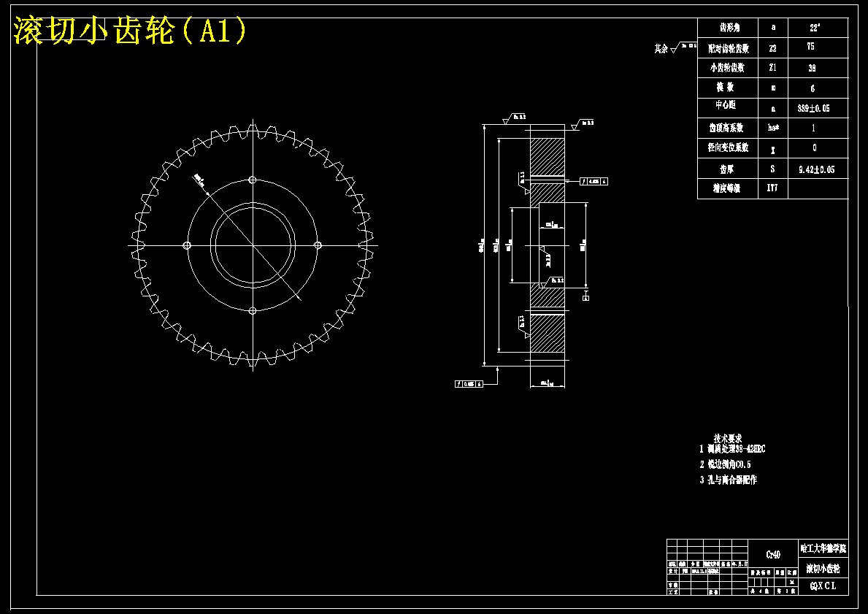Click the runout tolerance frame below section view
Screen dimensions: 868x614
coord(469,384)
